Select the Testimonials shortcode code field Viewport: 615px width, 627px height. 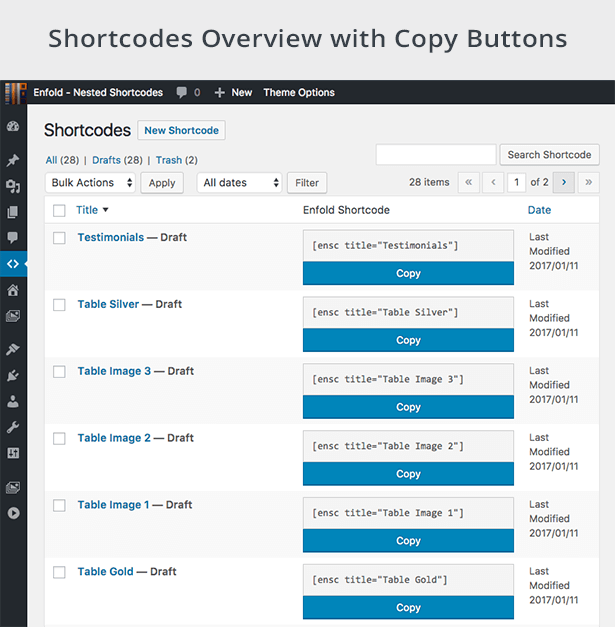click(x=408, y=246)
